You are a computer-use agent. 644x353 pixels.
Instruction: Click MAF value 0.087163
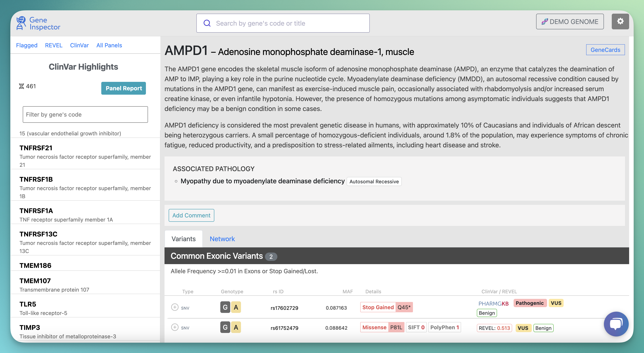pyautogui.click(x=336, y=308)
